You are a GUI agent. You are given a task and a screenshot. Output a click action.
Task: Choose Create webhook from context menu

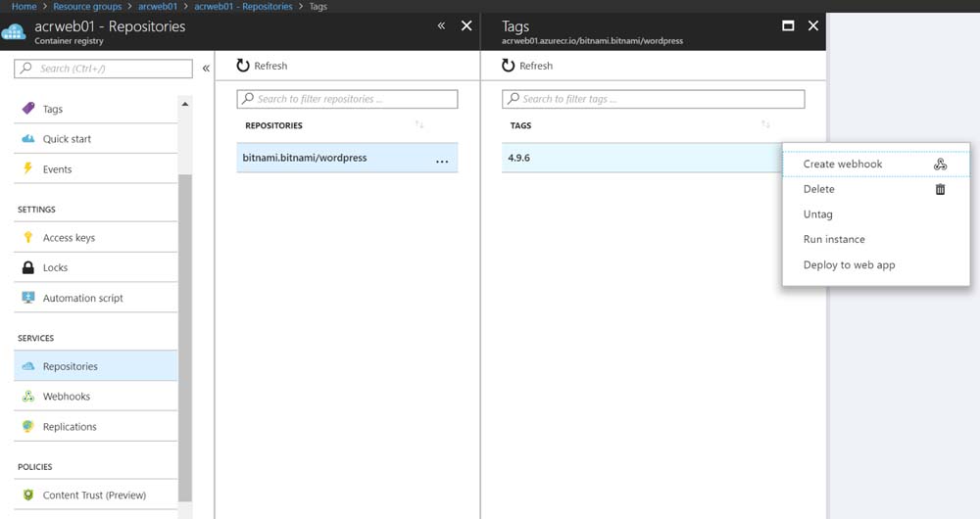843,165
